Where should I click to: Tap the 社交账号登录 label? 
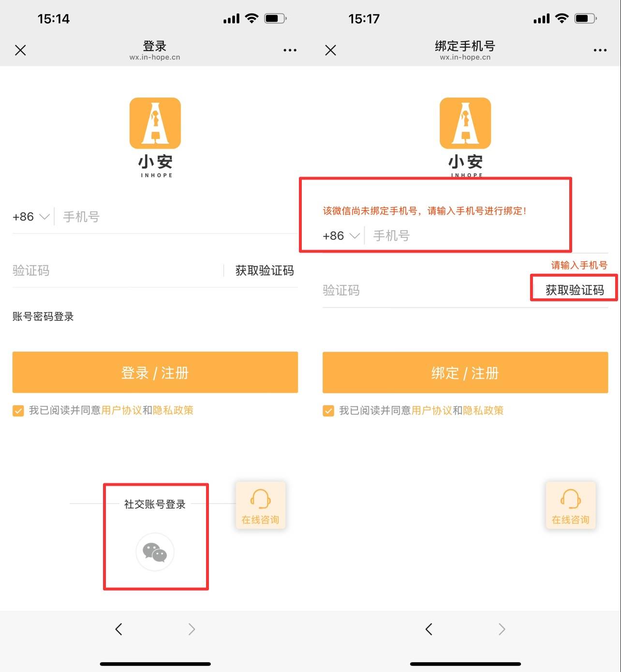[155, 504]
